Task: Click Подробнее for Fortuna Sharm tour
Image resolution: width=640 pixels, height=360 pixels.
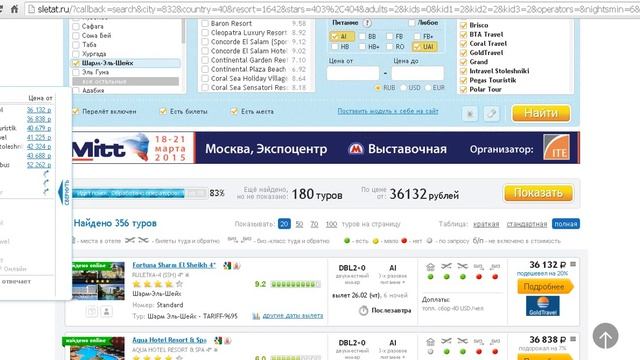Action: pyautogui.click(x=544, y=287)
